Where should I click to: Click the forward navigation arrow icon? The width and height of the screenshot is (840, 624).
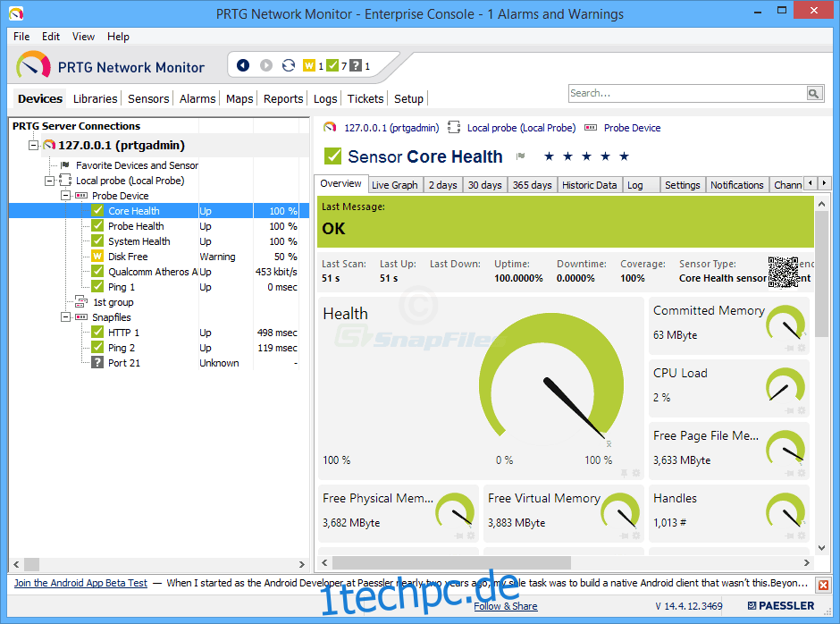click(266, 65)
